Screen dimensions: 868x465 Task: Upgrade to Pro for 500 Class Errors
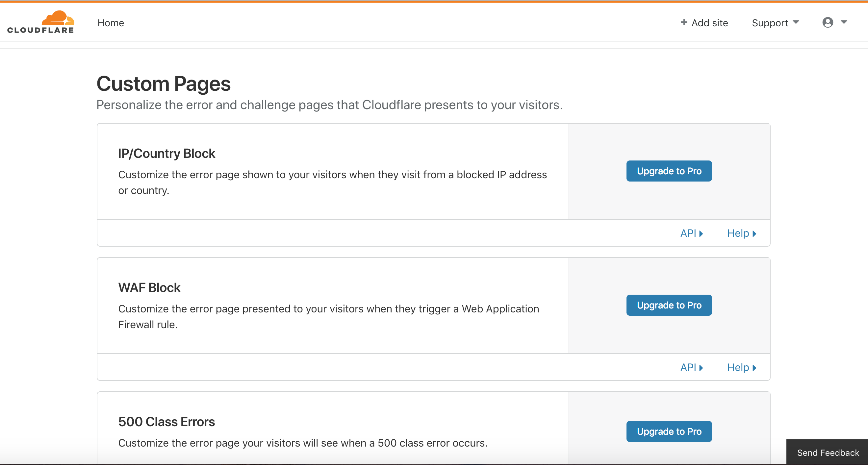point(669,431)
